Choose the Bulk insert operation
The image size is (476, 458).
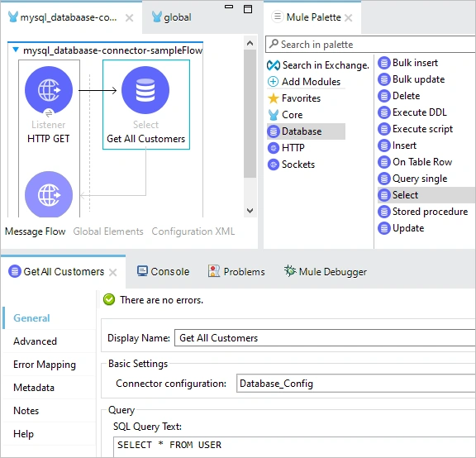click(407, 63)
